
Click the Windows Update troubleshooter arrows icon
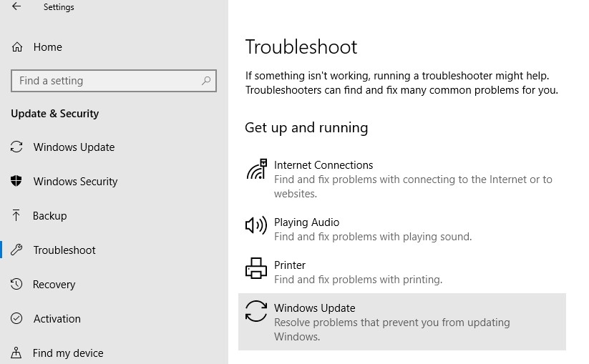[x=256, y=312]
